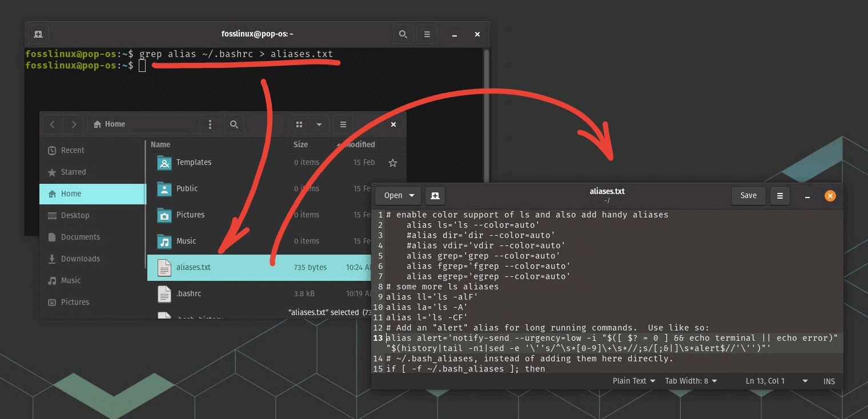Toggle the INS insert mode indicator
Viewport: 868px width, 419px height.
(x=829, y=381)
